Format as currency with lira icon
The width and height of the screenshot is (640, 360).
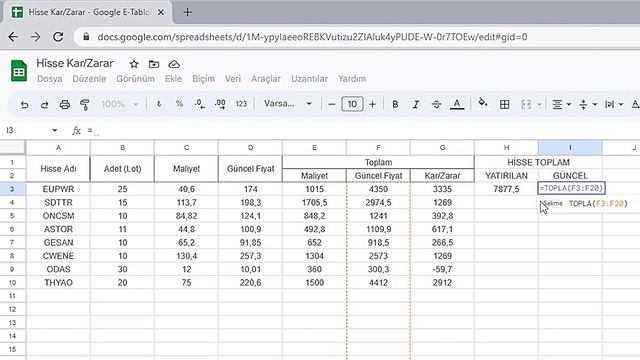coord(159,104)
